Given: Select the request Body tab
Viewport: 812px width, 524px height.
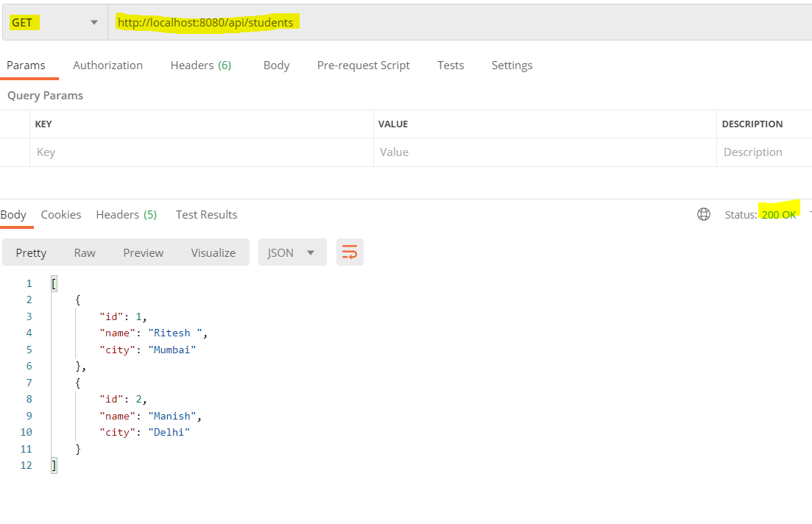Looking at the screenshot, I should click(x=276, y=65).
